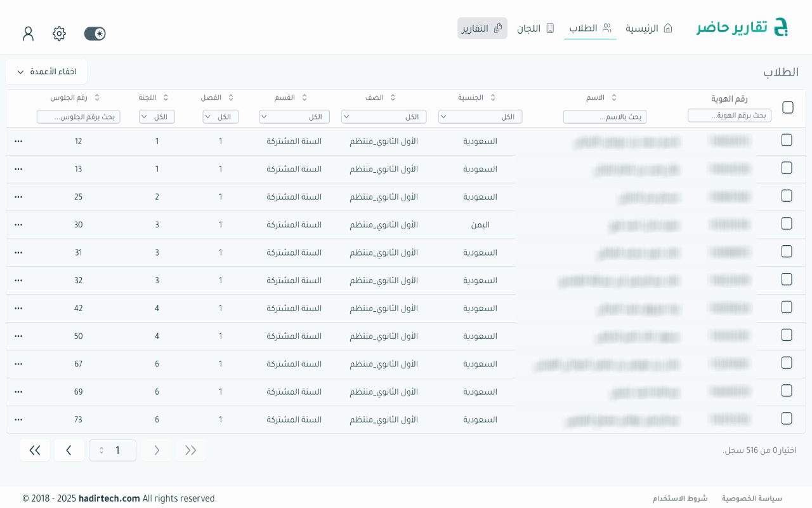The image size is (812, 508).
Task: Open the hadirtech.com link
Action: (x=108, y=498)
